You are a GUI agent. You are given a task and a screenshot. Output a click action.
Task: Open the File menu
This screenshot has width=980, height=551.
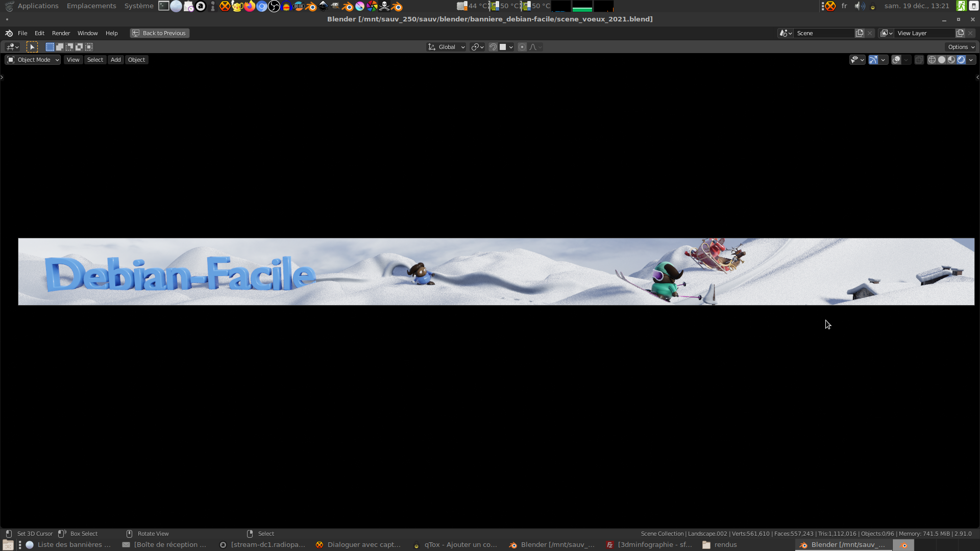[x=22, y=33]
